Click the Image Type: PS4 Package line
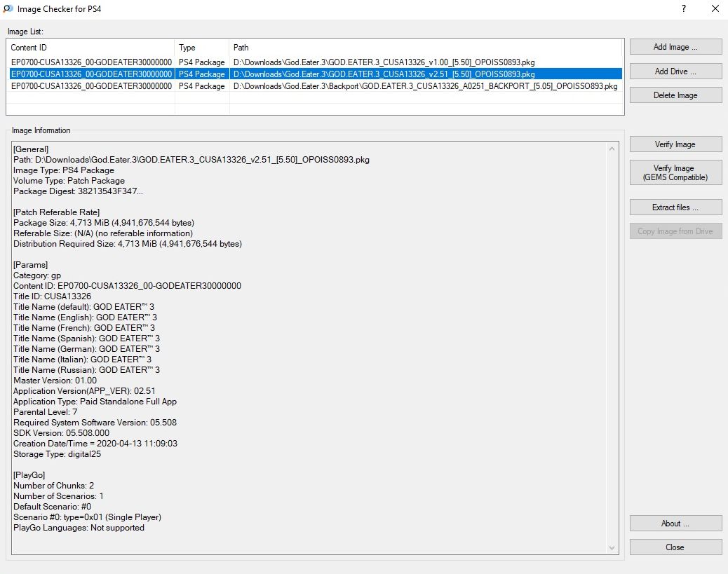Viewport: 728px width, 574px height. click(64, 170)
